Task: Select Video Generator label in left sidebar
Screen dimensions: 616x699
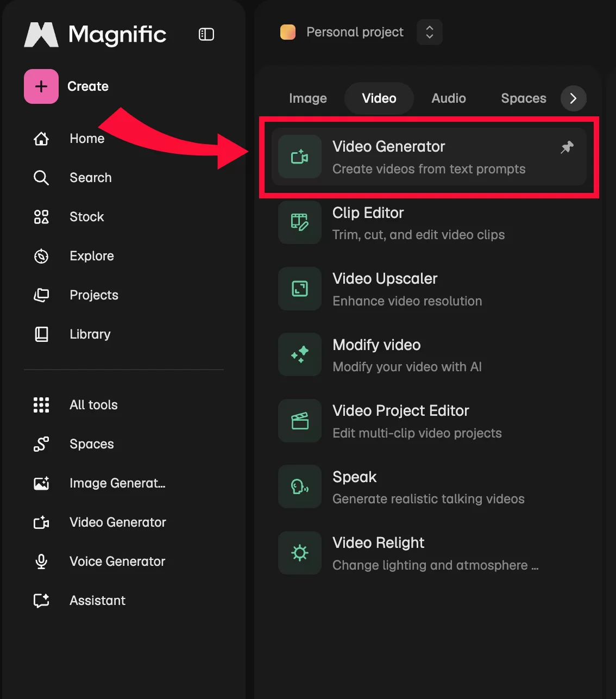Action: pos(118,522)
